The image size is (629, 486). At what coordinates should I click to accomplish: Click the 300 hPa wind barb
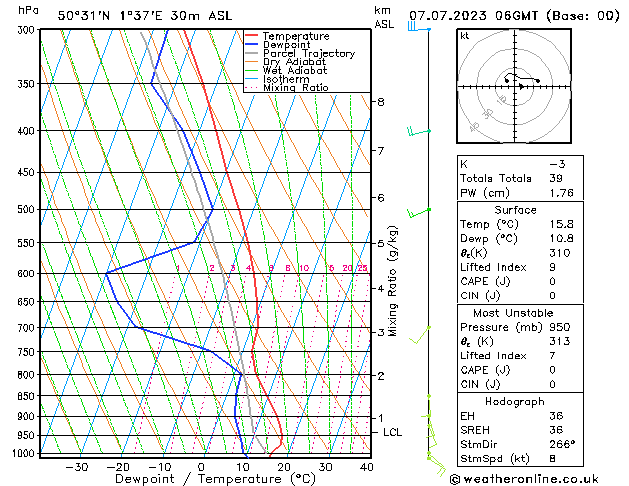419,28
